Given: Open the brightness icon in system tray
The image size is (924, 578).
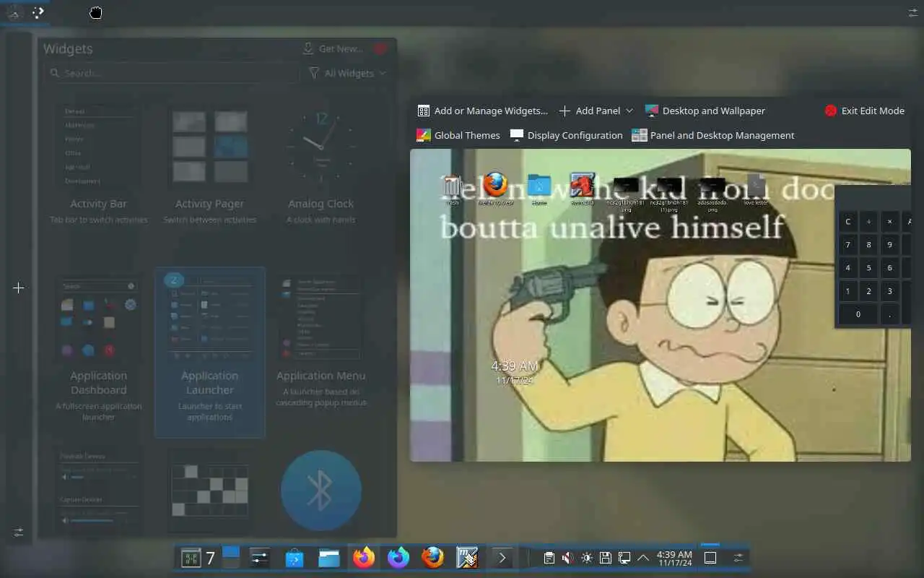Looking at the screenshot, I should click(x=587, y=558).
